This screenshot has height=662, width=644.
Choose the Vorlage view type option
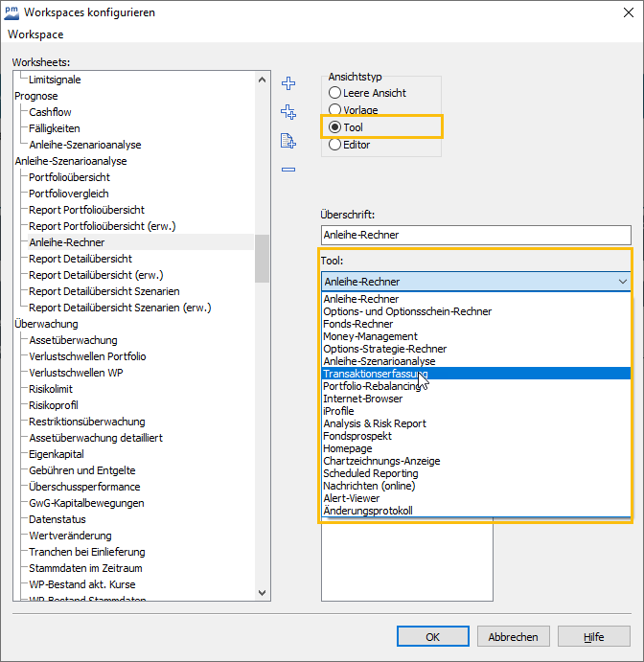[334, 110]
